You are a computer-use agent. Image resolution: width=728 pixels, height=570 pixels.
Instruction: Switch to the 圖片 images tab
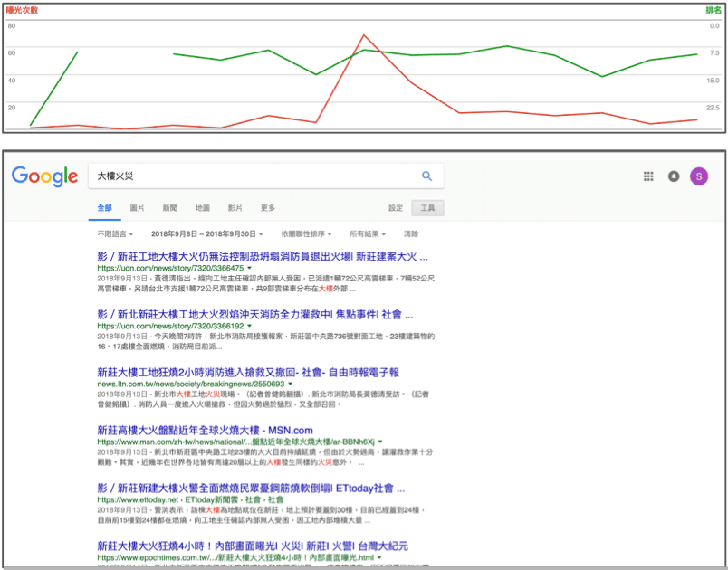[137, 207]
